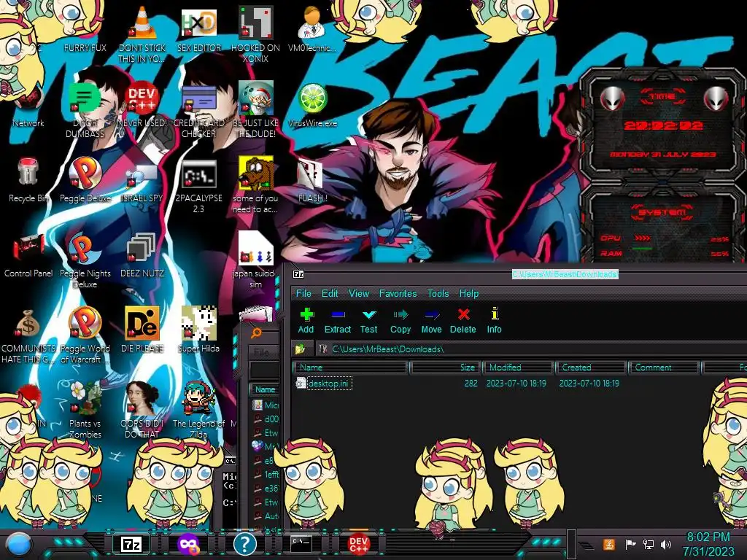Open the View menu in 7-Zip
The width and height of the screenshot is (747, 560).
coord(359,293)
